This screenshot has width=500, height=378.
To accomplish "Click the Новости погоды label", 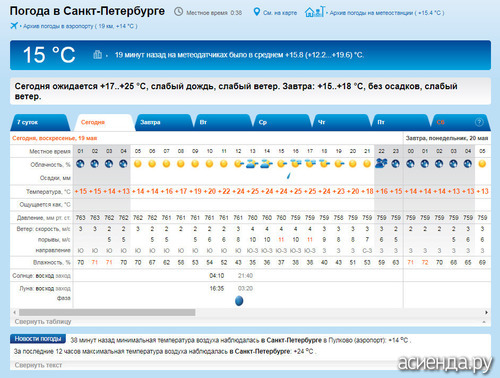I will tap(38, 339).
